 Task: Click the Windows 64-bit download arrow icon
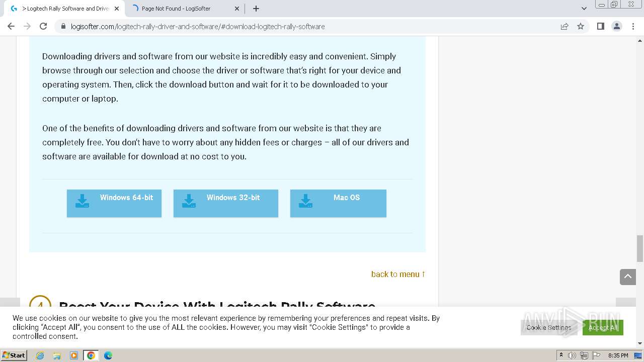(x=82, y=201)
